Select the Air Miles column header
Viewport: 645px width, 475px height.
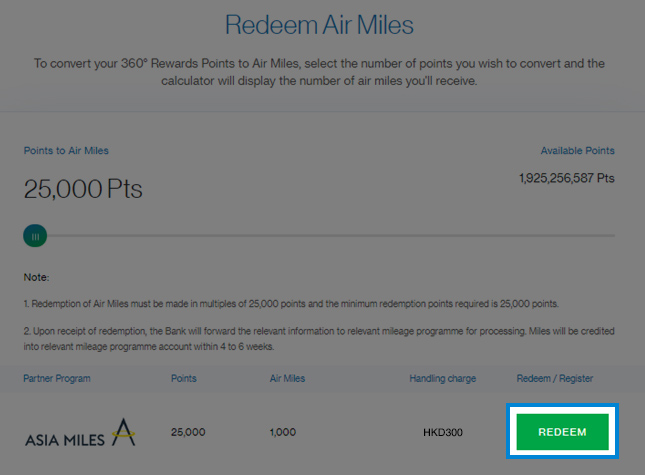click(x=288, y=378)
